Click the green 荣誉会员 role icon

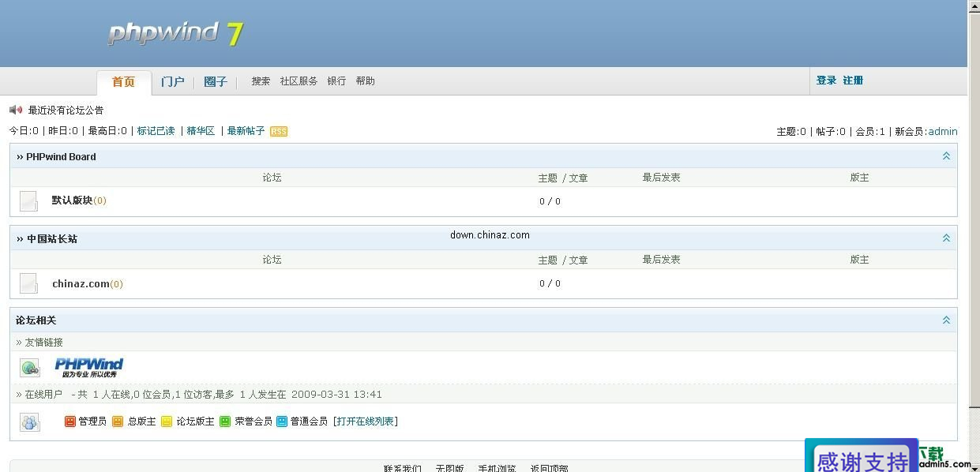(225, 421)
